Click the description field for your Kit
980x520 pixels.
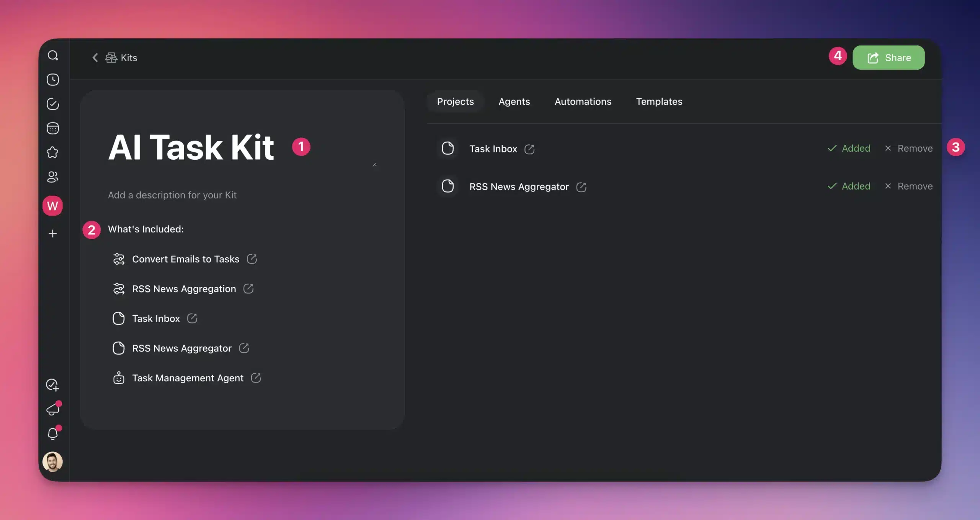pyautogui.click(x=172, y=195)
